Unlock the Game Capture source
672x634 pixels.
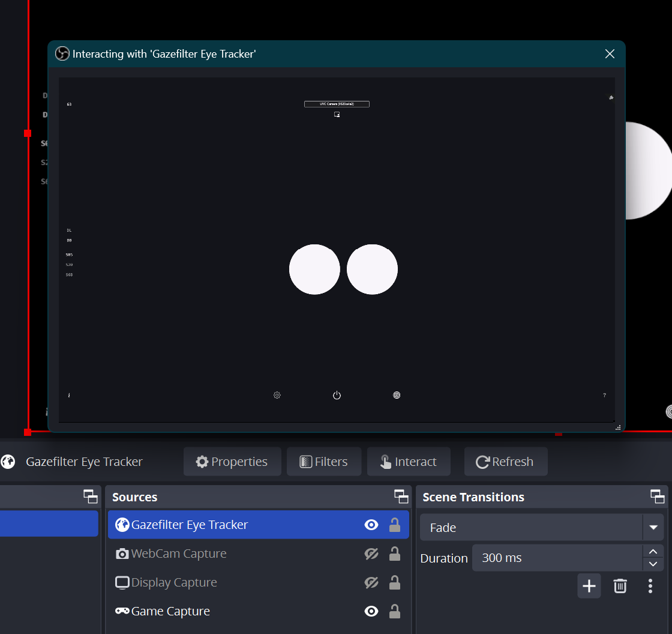point(395,611)
